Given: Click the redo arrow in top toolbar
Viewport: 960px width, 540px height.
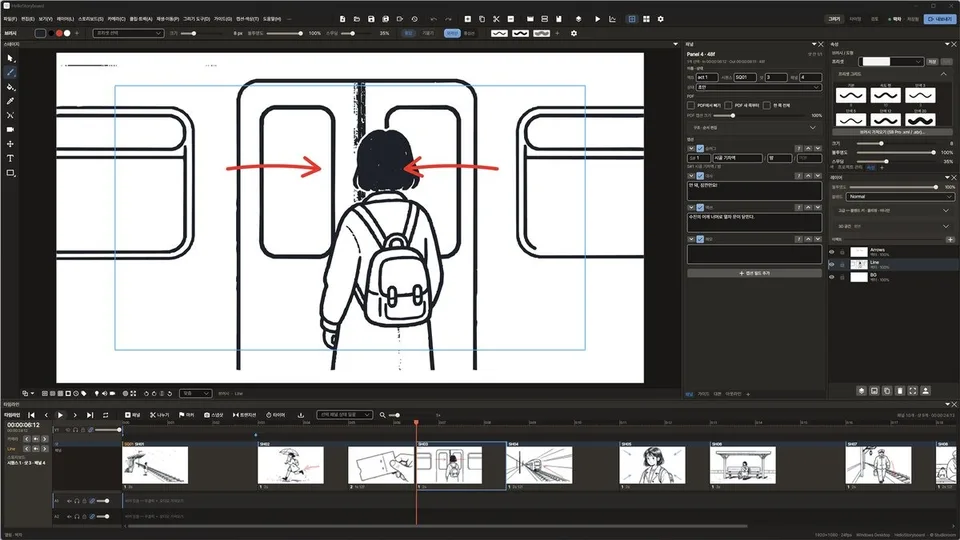Looking at the screenshot, I should coord(448,19).
